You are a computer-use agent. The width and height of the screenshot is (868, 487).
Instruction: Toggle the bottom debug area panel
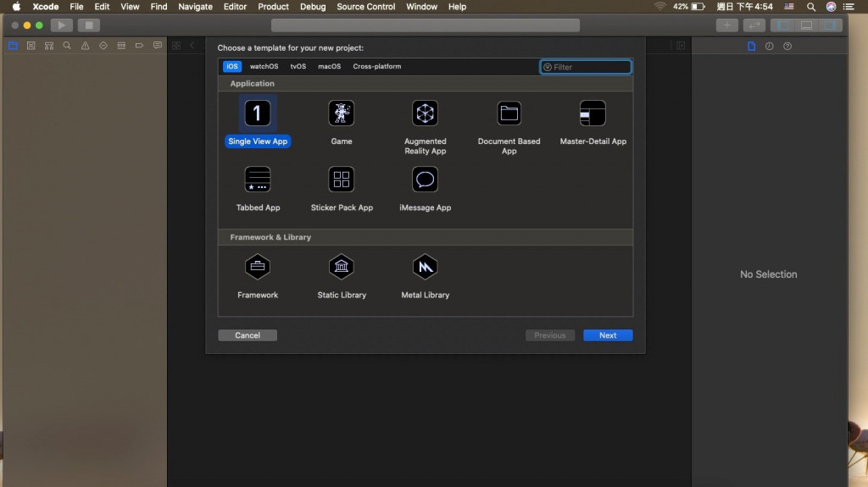[807, 25]
